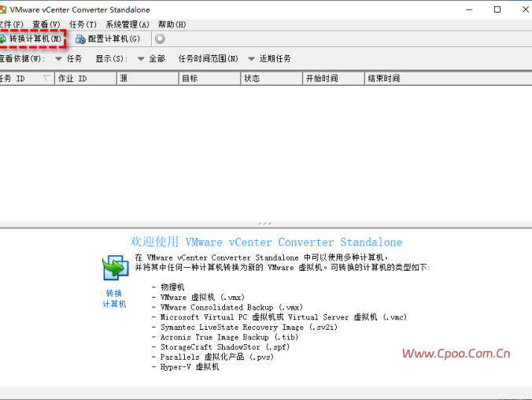Click the Symantec LiveState Recovery Image entry
This screenshot has width=532, height=400.
click(x=249, y=328)
